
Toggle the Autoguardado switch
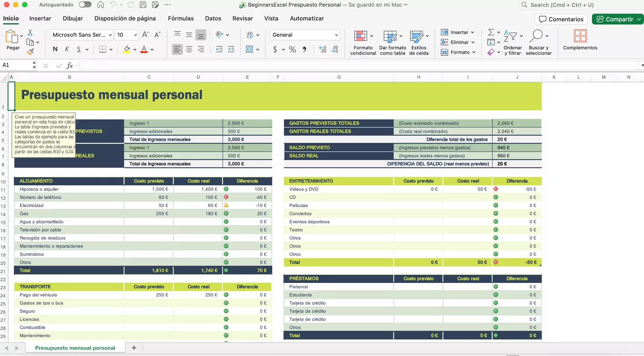tap(85, 5)
